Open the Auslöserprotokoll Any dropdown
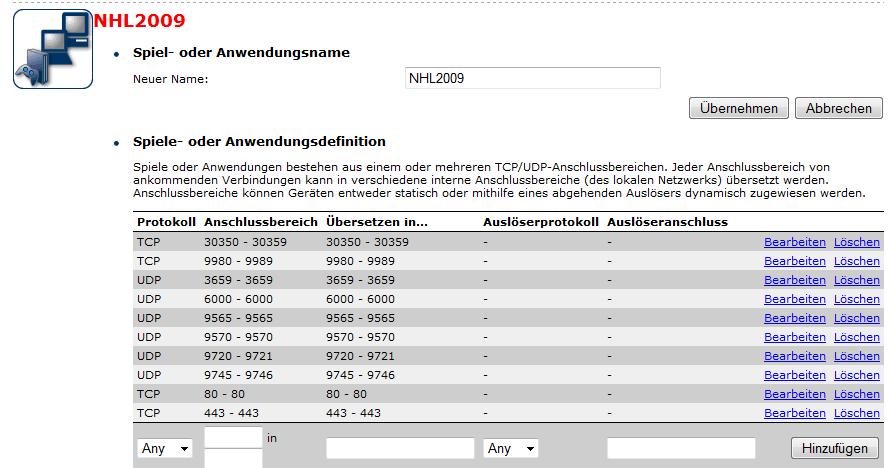 pyautogui.click(x=511, y=449)
